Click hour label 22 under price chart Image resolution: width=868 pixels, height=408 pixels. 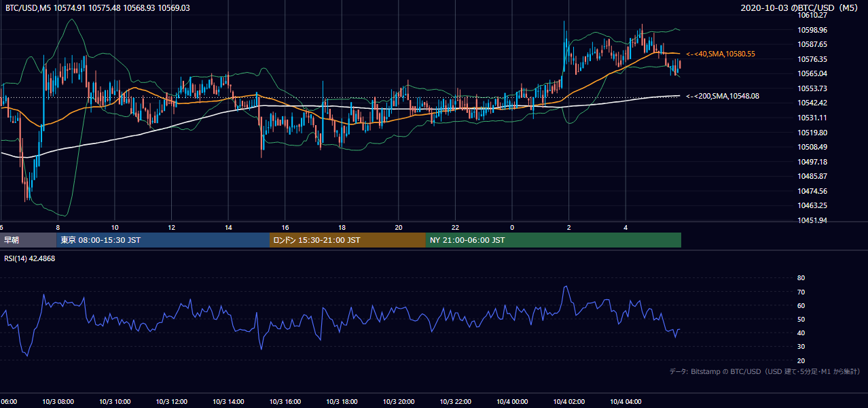click(x=456, y=227)
